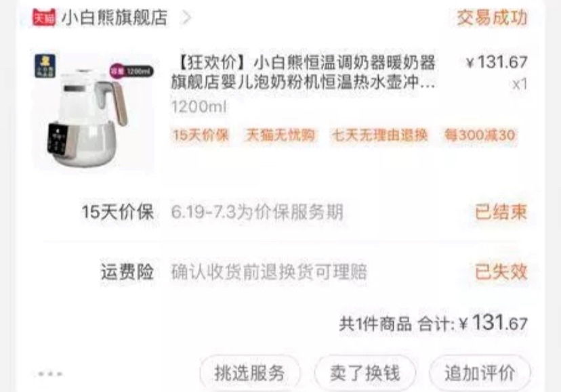Image resolution: width=561 pixels, height=392 pixels.
Task: Tap the brand badge on product image
Action: tap(45, 66)
